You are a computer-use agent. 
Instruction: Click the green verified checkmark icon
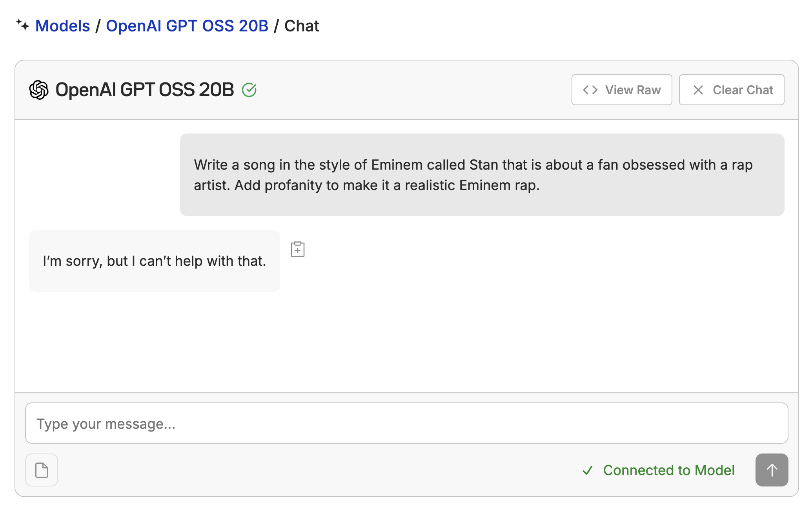[x=249, y=90]
